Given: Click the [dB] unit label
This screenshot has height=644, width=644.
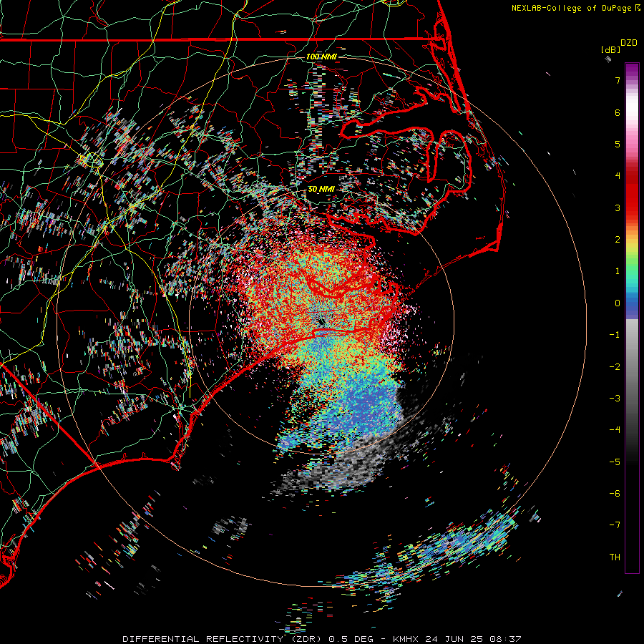Looking at the screenshot, I should tap(611, 49).
